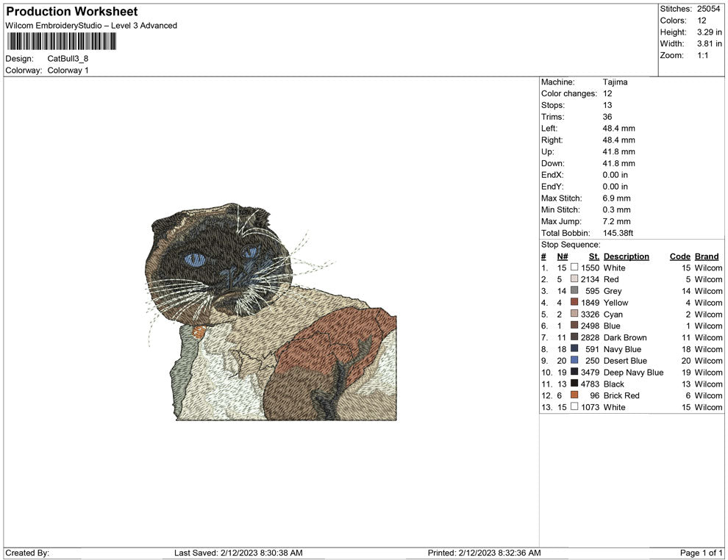Click the Dark Brown description text
This screenshot has width=728, height=560.
click(625, 337)
